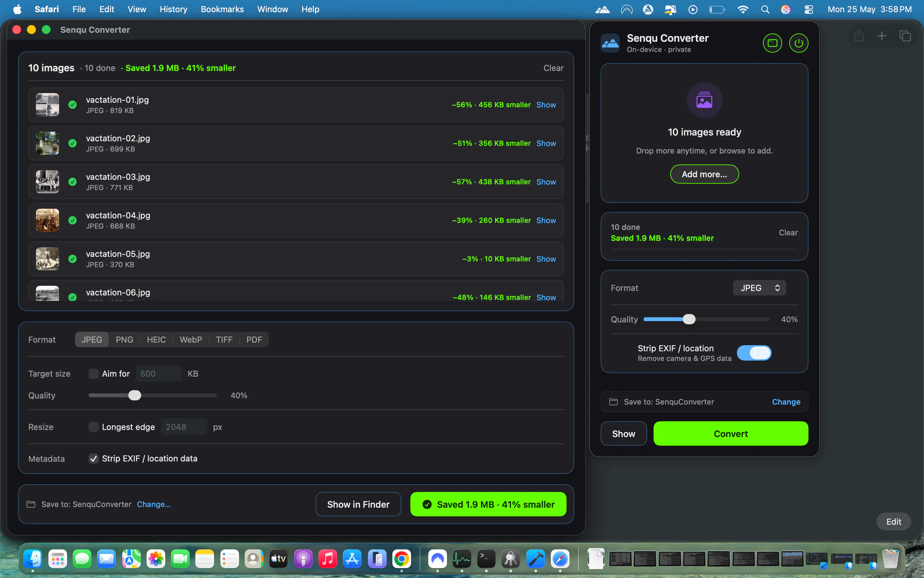Open the File menu
The height and width of the screenshot is (578, 924).
pyautogui.click(x=79, y=10)
